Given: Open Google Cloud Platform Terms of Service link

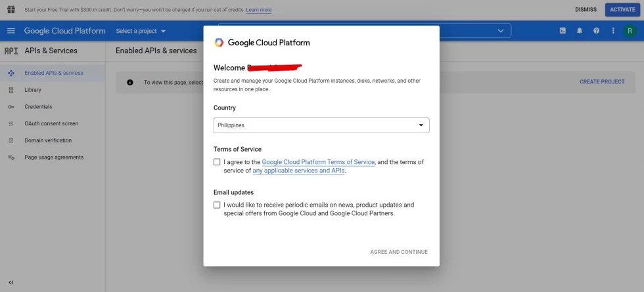Looking at the screenshot, I should (318, 162).
